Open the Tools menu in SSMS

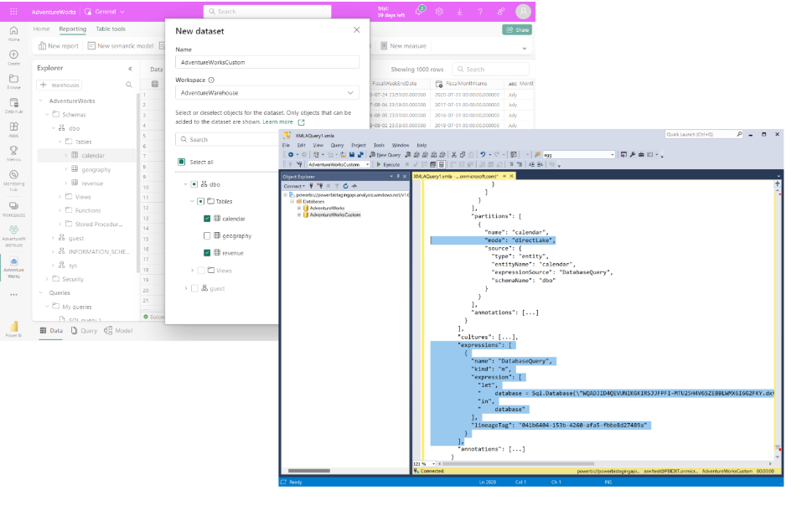[379, 145]
